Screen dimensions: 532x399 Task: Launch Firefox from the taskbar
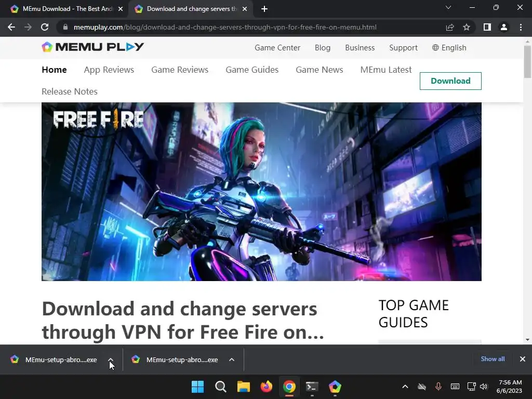pos(267,387)
